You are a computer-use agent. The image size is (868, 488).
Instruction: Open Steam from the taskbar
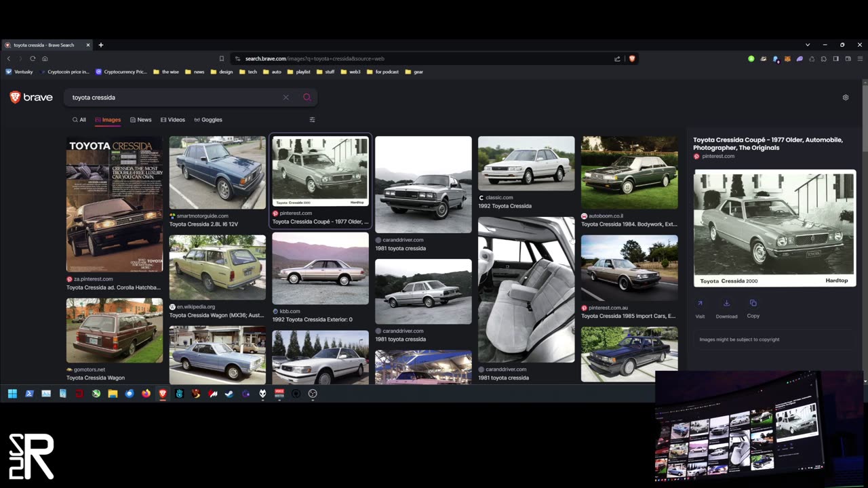click(x=229, y=393)
